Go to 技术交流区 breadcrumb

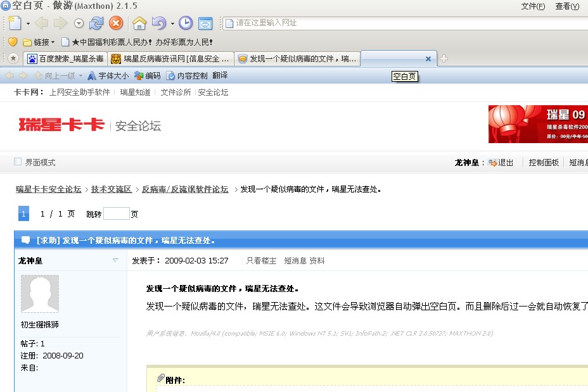pos(112,189)
